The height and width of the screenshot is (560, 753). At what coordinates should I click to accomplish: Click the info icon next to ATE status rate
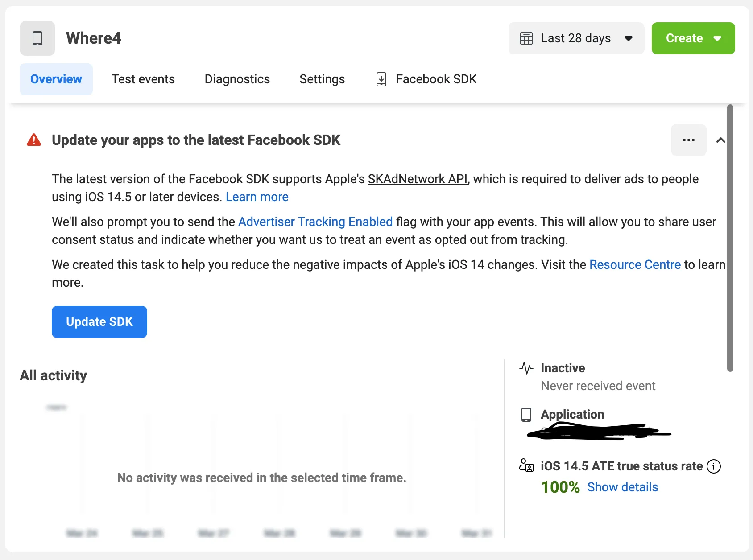click(714, 466)
